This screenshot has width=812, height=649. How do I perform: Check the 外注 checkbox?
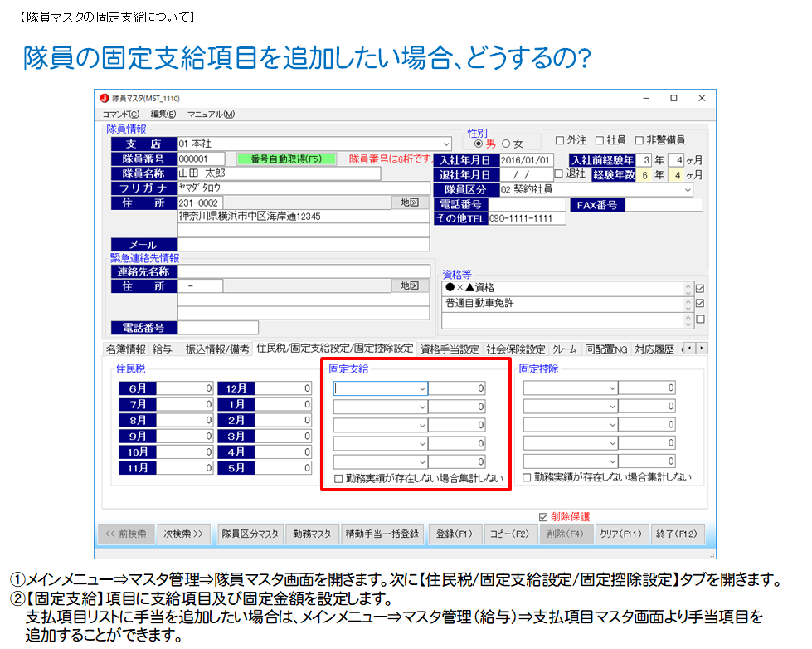(560, 140)
